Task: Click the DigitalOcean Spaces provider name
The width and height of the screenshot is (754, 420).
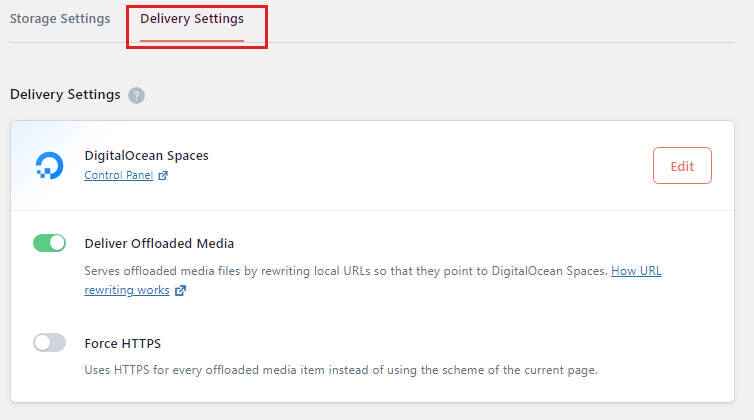Action: pyautogui.click(x=146, y=155)
